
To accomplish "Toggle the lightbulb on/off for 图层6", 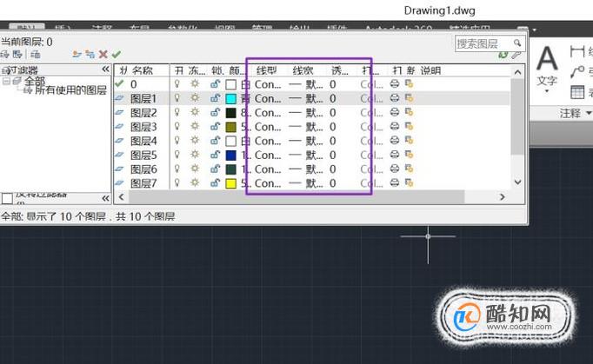I will tap(177, 169).
